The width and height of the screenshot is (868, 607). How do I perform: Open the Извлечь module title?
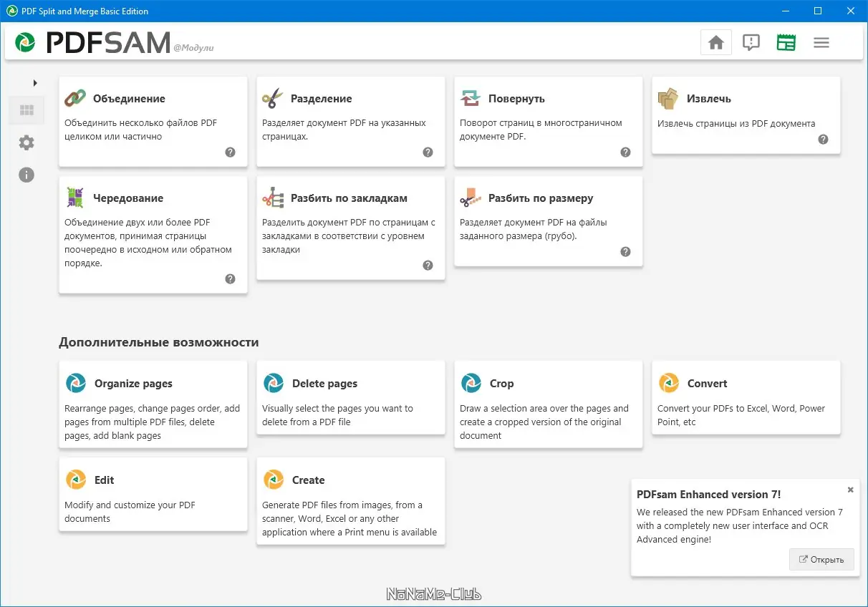coord(708,99)
